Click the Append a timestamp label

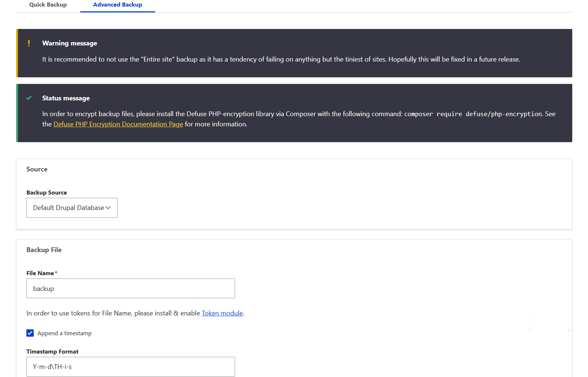pyautogui.click(x=65, y=333)
